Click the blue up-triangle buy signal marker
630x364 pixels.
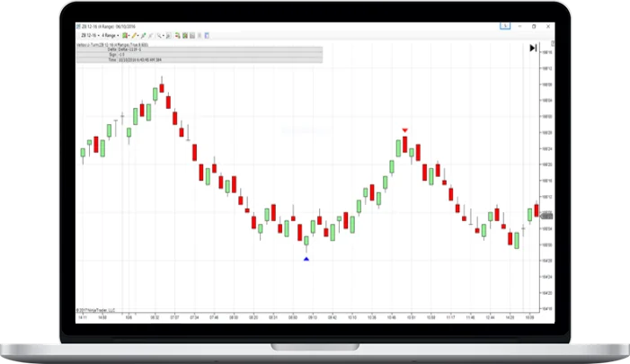pyautogui.click(x=306, y=259)
